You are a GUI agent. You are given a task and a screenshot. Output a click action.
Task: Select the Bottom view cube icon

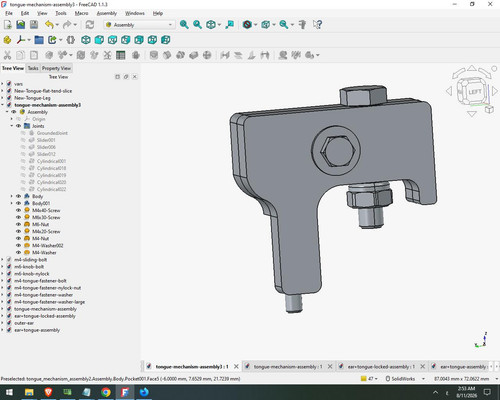coord(152,40)
